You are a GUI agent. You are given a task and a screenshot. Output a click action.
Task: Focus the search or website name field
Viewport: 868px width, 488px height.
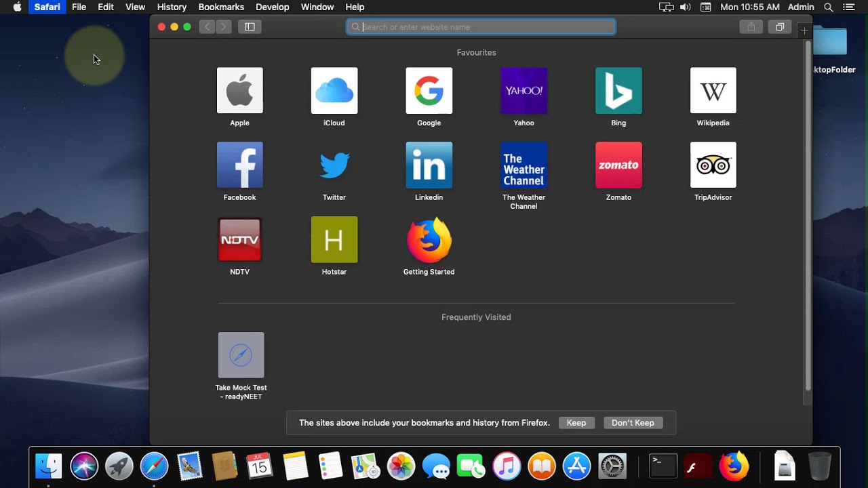click(481, 26)
